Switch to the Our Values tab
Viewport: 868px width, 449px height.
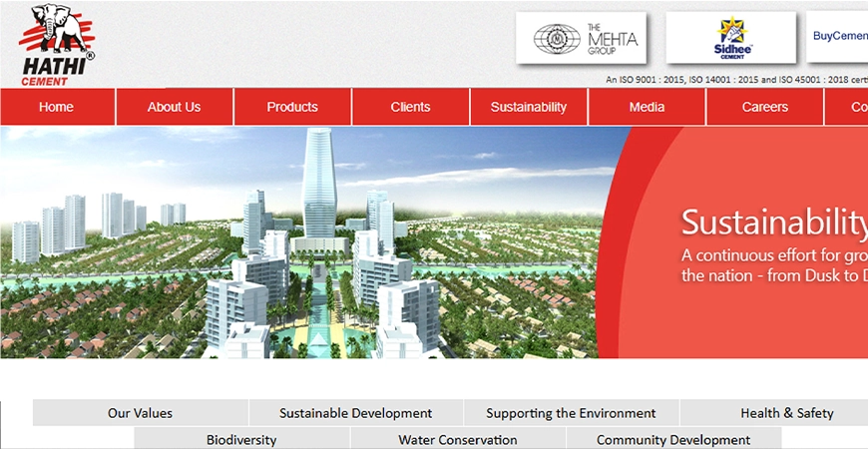pos(141,413)
